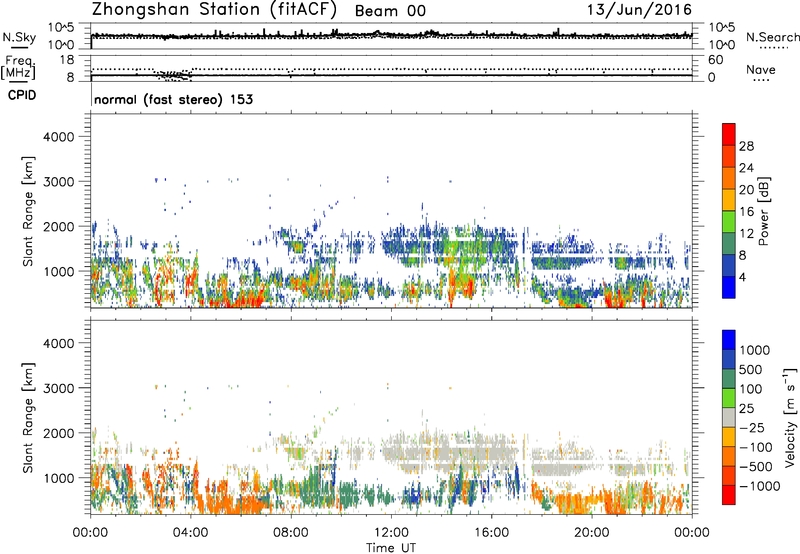Click the '4' label on power color bar
This screenshot has height=554, width=800.
pos(743,278)
